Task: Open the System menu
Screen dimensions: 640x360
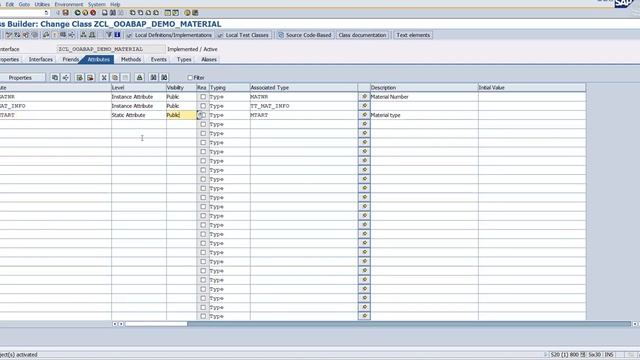Action: pyautogui.click(x=97, y=4)
